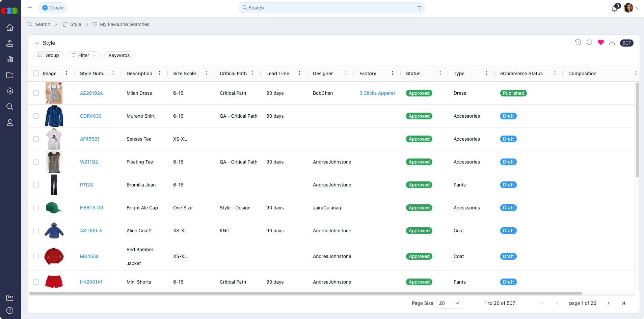Open the Page Size dropdown
Screen dimensions: 644x319
[x=449, y=303]
